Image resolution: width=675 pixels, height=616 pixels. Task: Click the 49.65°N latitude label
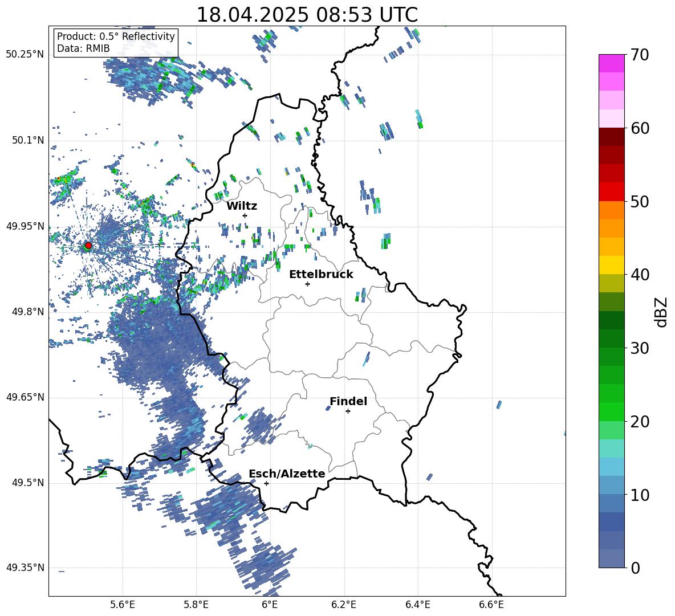coord(25,397)
